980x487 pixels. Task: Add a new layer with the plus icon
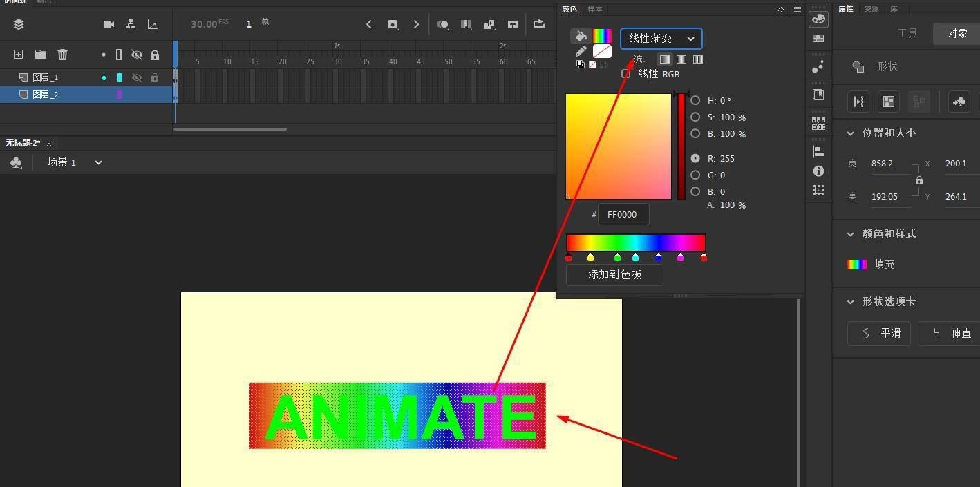tap(19, 55)
